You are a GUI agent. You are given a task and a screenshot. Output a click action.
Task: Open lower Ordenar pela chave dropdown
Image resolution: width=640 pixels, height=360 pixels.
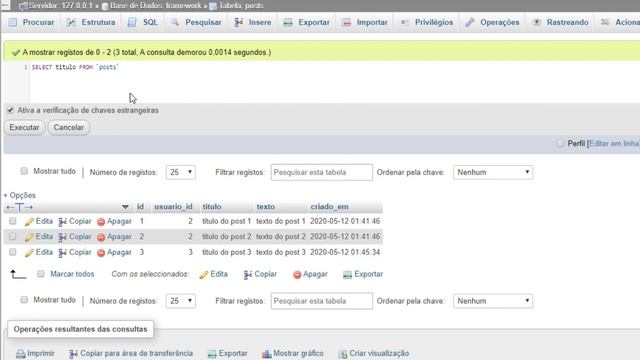[x=493, y=301]
